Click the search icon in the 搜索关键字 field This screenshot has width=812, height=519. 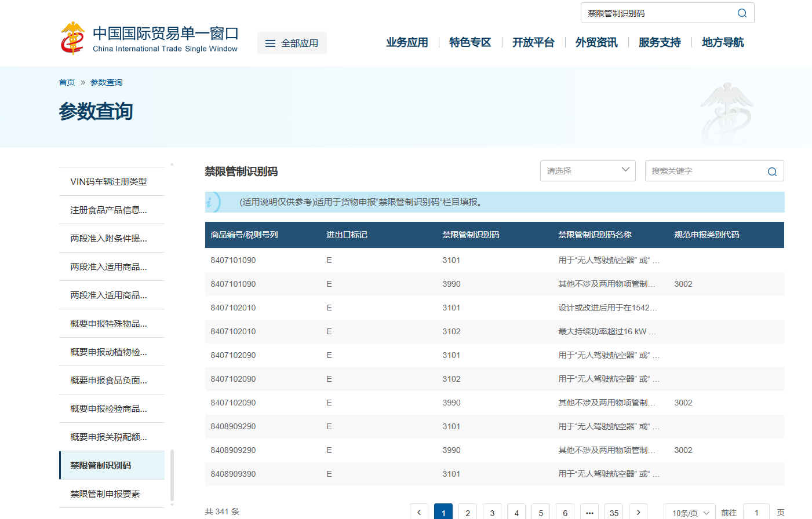(772, 171)
